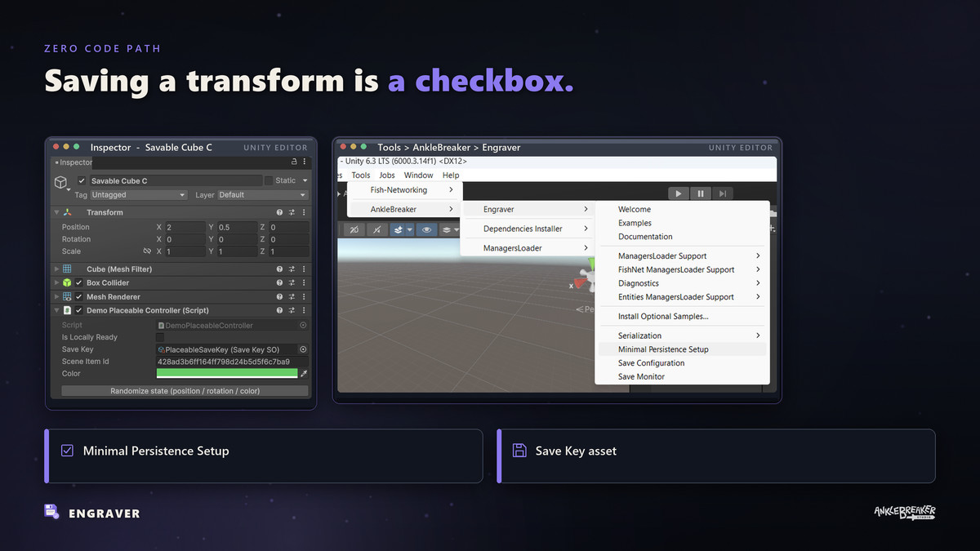980x551 pixels.
Task: Open the Fish-Networking submenu
Action: (x=404, y=190)
